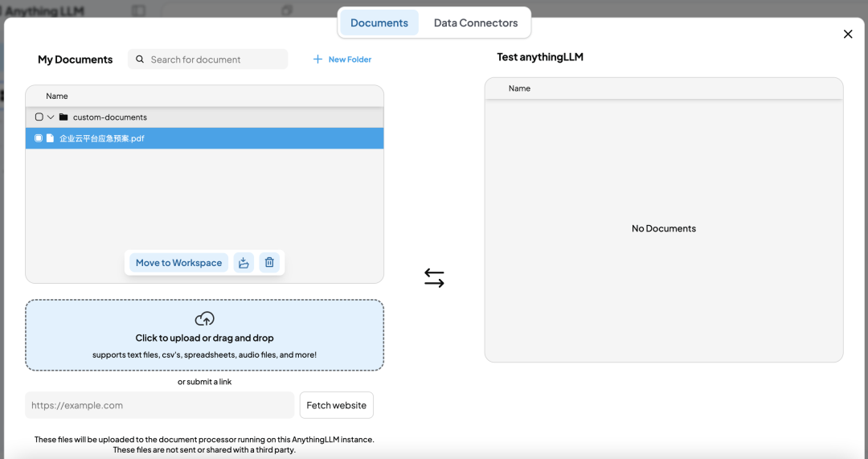The height and width of the screenshot is (459, 868).
Task: Click the Name column header in Test anythingLLM
Action: coord(519,88)
